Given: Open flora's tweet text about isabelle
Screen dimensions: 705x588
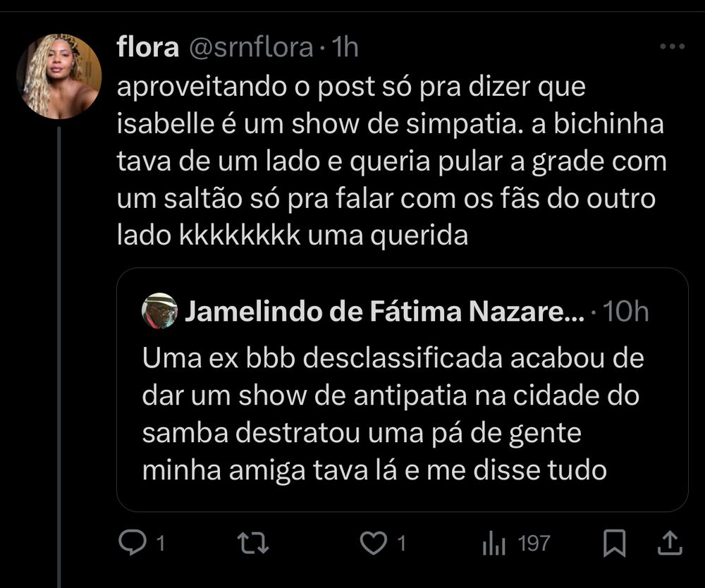Looking at the screenshot, I should 391,161.
